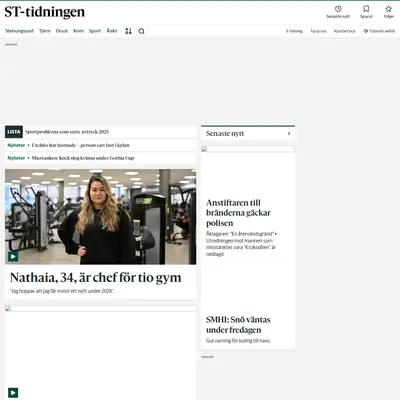
Task: Click Gul varning för kuling text
Action: click(238, 341)
